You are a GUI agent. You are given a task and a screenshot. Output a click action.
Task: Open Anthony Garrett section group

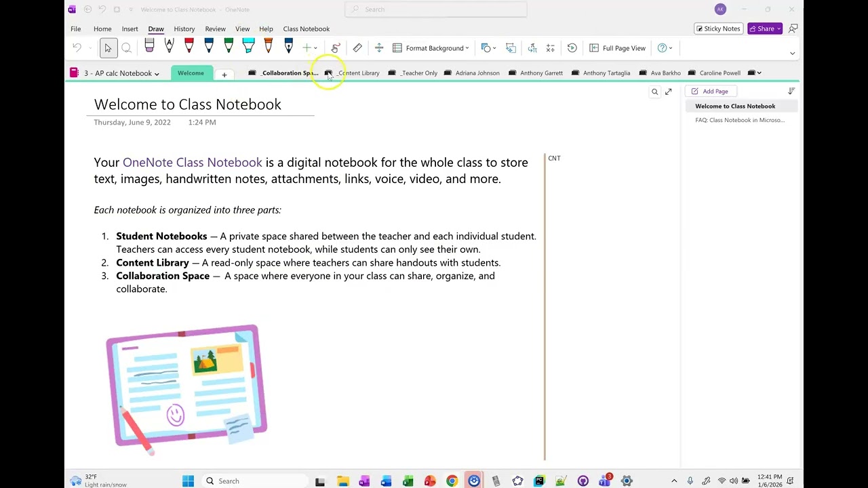[x=536, y=73]
